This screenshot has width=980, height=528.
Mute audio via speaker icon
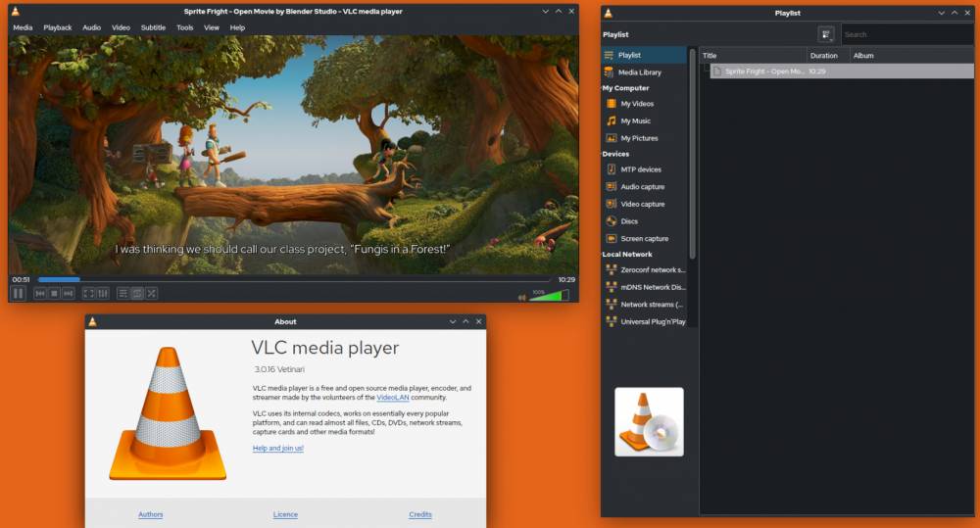tap(522, 298)
